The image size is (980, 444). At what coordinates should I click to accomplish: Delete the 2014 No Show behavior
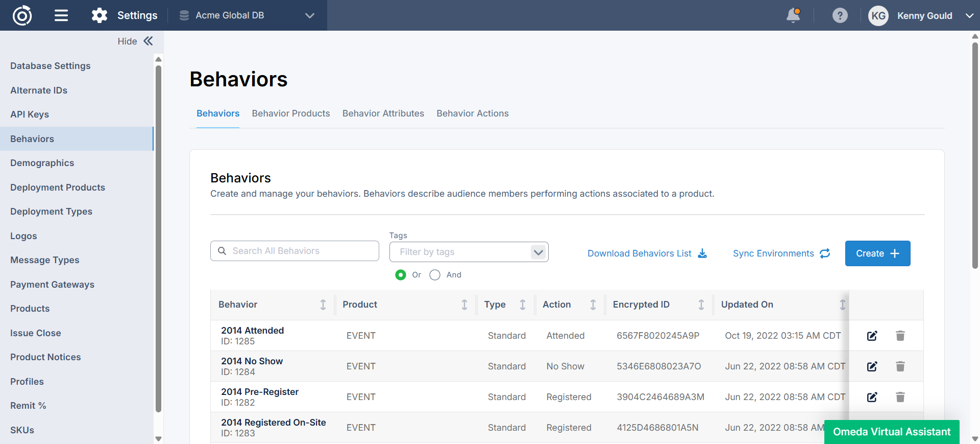(x=900, y=366)
